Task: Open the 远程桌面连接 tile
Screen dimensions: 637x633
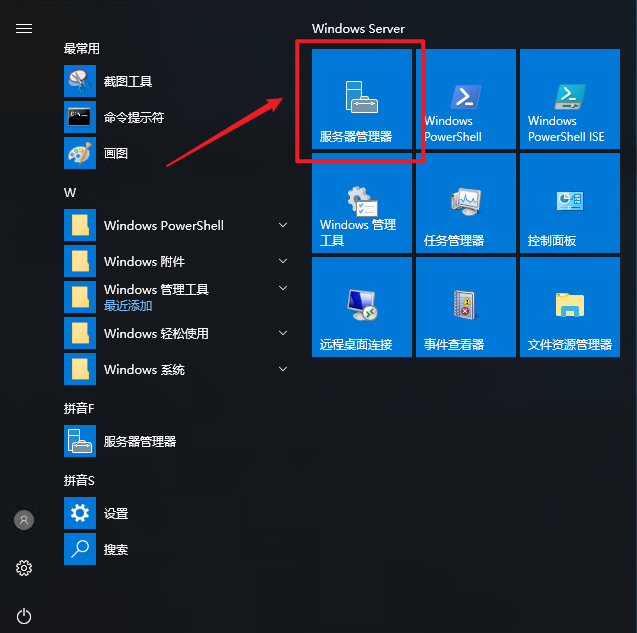Action: tap(362, 307)
